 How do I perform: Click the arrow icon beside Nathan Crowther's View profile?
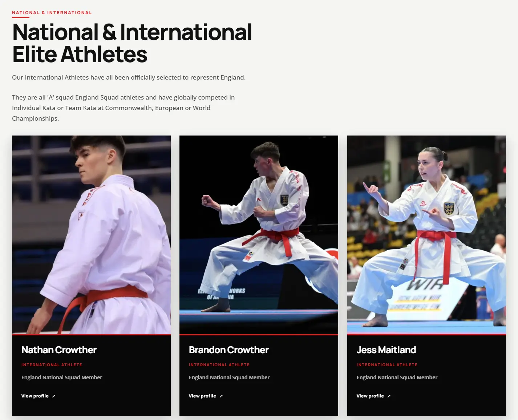tap(54, 396)
